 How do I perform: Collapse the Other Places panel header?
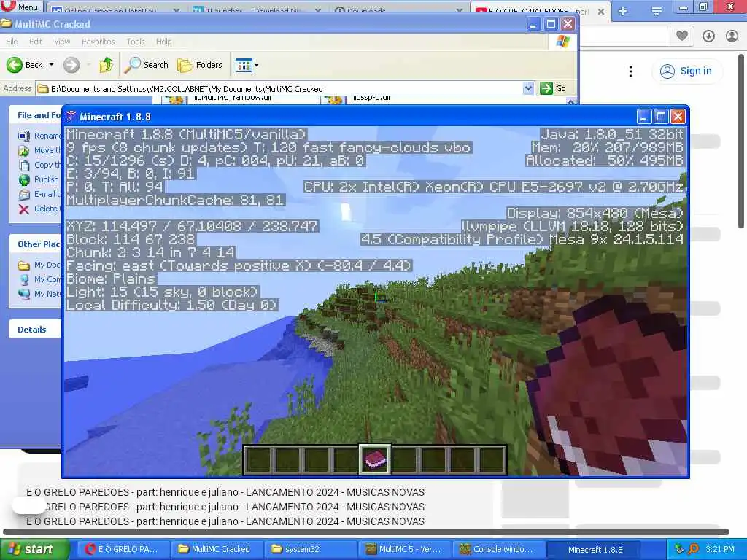pos(35,244)
